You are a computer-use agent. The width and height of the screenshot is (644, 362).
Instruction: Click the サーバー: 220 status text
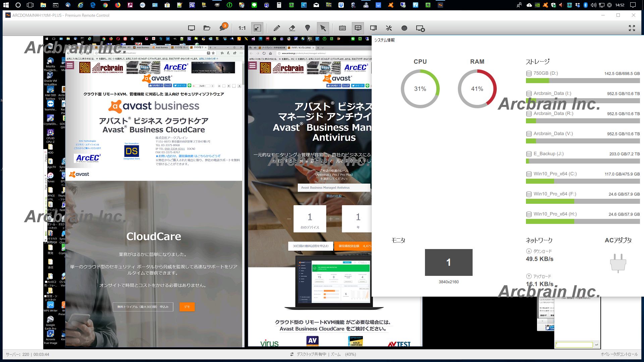coord(17,354)
